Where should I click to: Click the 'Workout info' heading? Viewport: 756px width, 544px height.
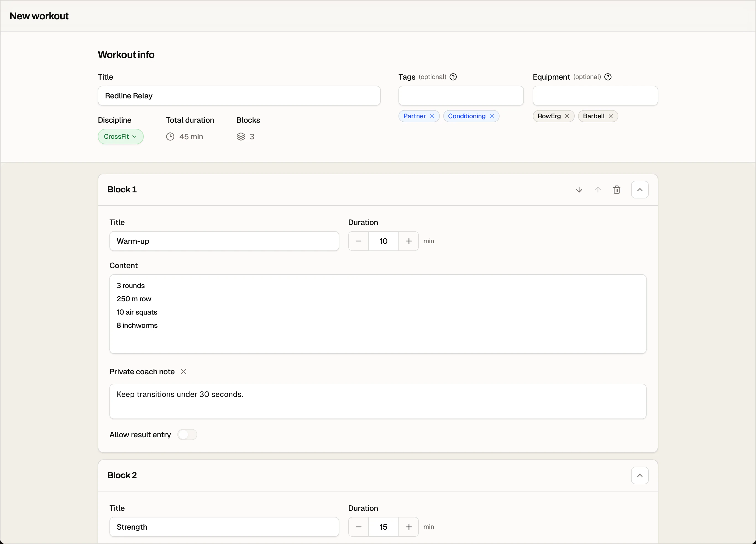click(126, 55)
